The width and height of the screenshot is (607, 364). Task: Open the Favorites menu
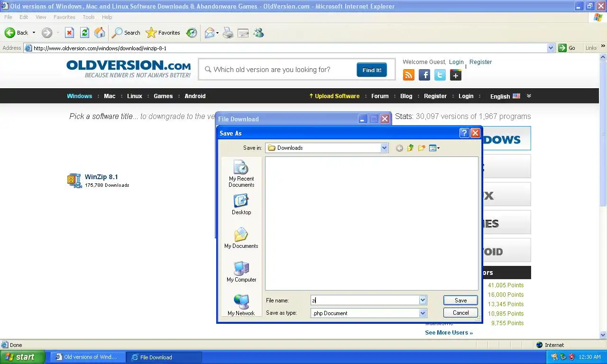[x=64, y=17]
